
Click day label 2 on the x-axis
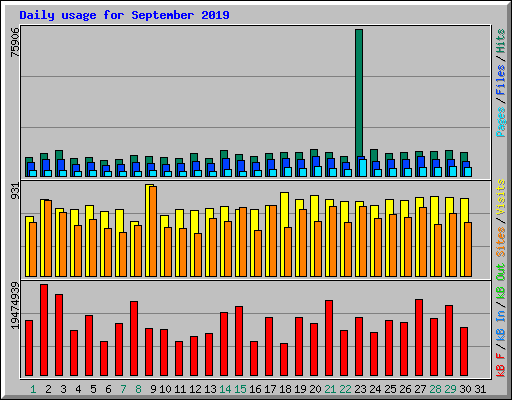pyautogui.click(x=48, y=389)
